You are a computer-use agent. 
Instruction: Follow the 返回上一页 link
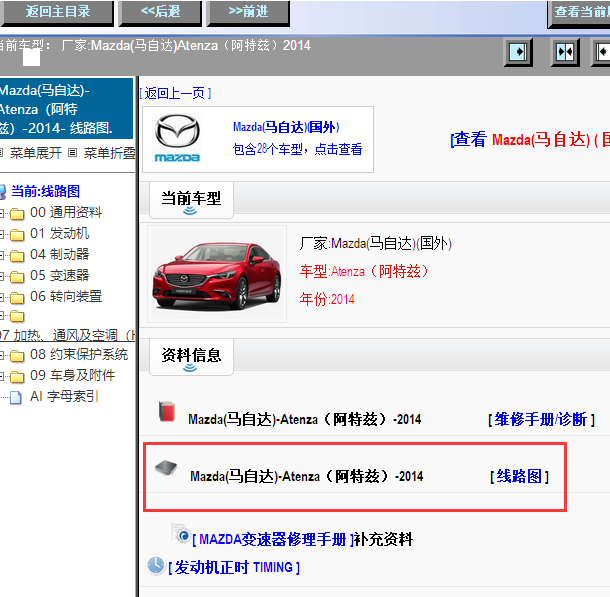pos(175,93)
